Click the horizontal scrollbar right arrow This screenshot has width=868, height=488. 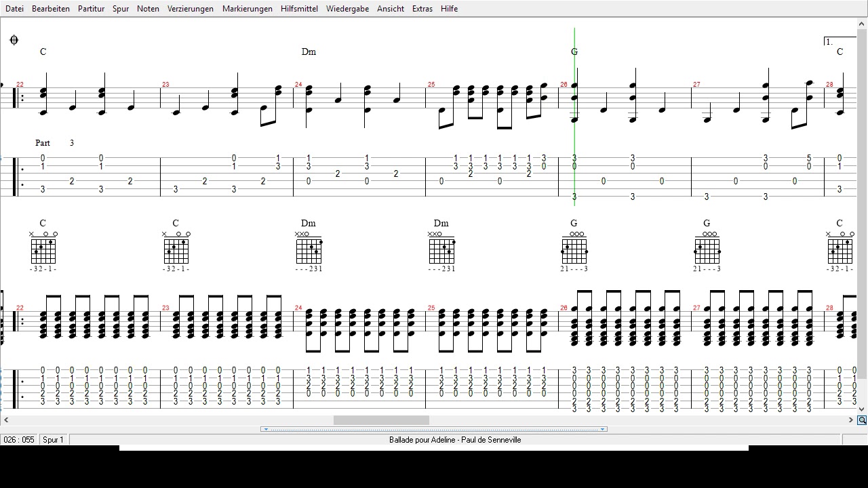(851, 420)
